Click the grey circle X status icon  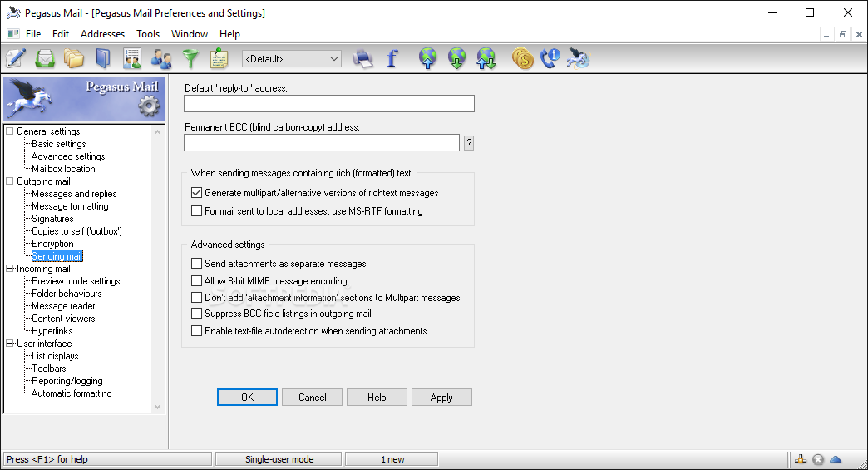click(818, 459)
